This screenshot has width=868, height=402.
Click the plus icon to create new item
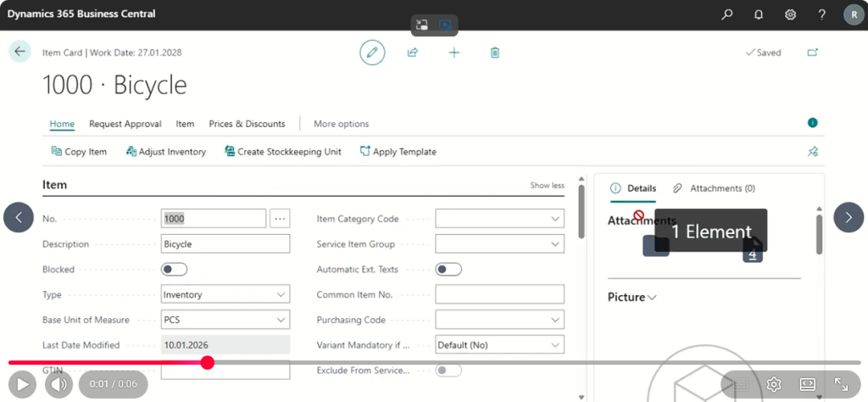(454, 53)
